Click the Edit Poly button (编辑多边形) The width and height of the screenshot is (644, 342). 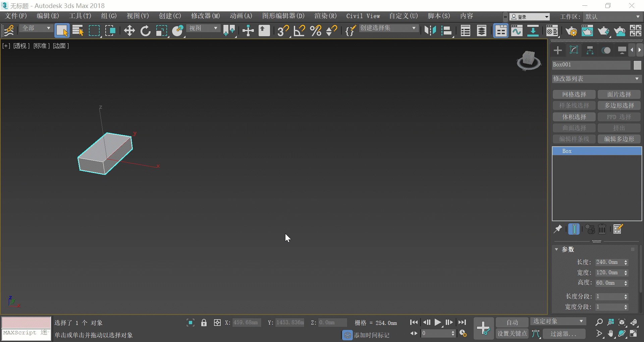(619, 139)
